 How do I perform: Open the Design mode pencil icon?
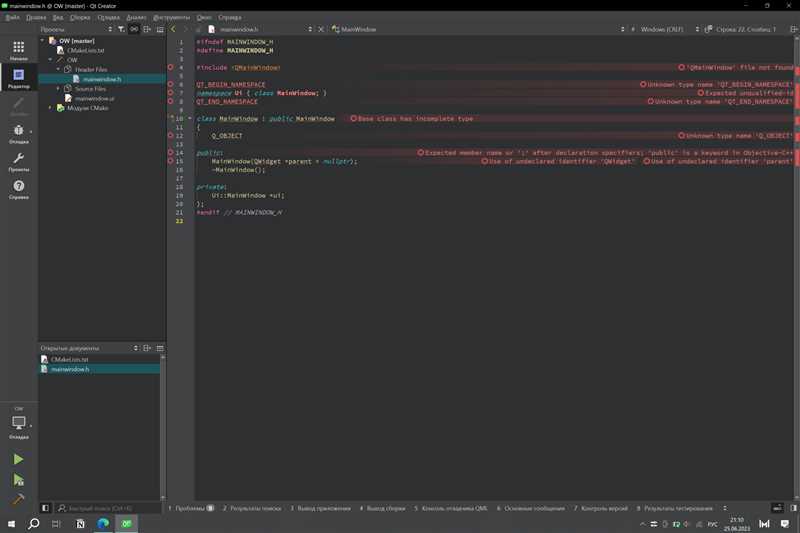tap(19, 106)
